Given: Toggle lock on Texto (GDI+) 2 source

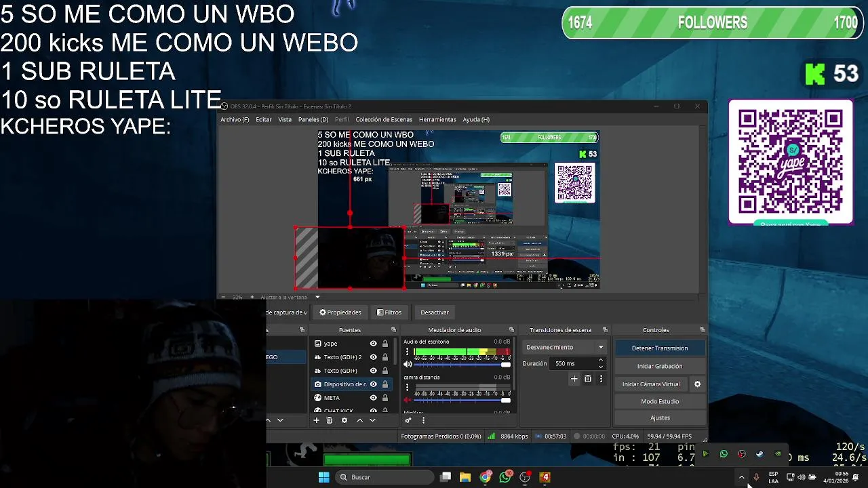Looking at the screenshot, I should (385, 357).
